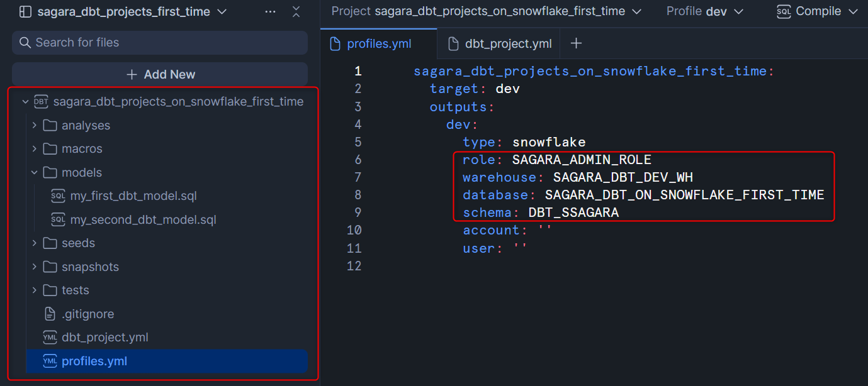Focus the Search for files field
Image resolution: width=868 pixels, height=386 pixels.
[160, 43]
